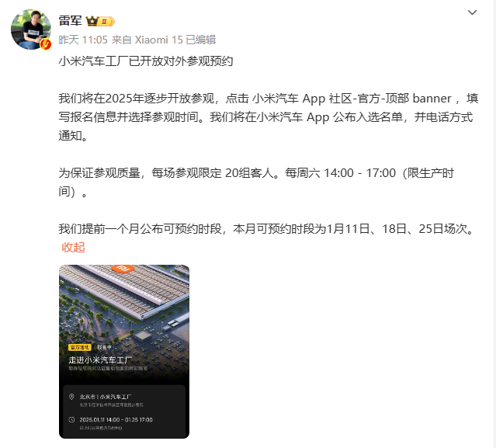Image resolution: width=496 pixels, height=448 pixels.
Task: Click the 昨天 11:05 post timestamp
Action: click(x=83, y=40)
